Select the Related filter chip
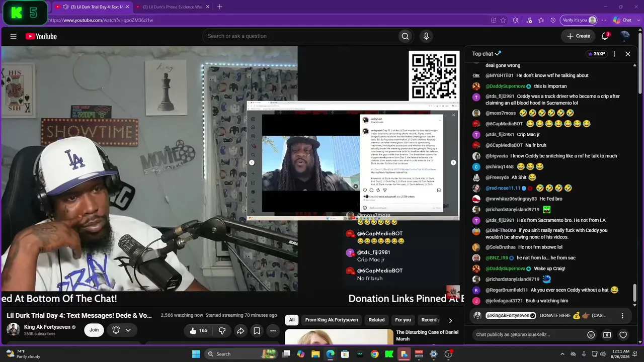644x362 pixels. pos(376,320)
